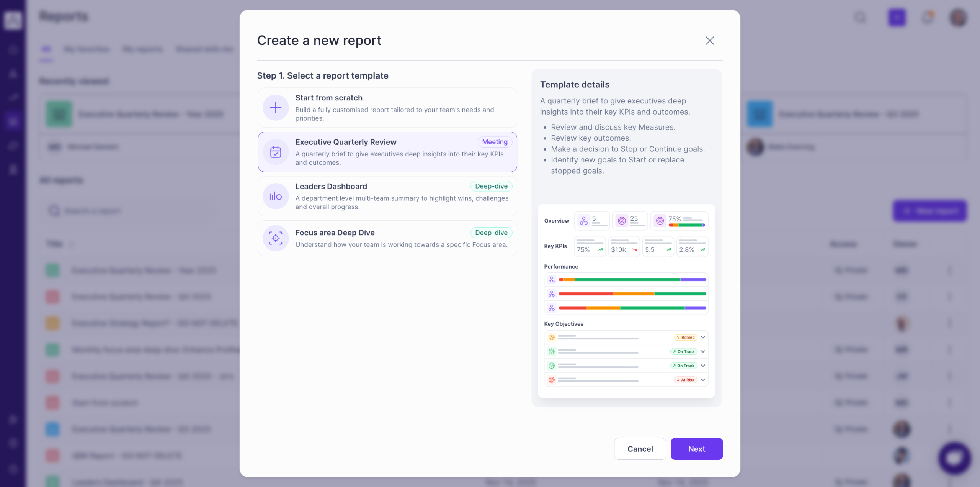Click the plus icon for Start from scratch
Screen dimensions: 980x487
coord(275,108)
